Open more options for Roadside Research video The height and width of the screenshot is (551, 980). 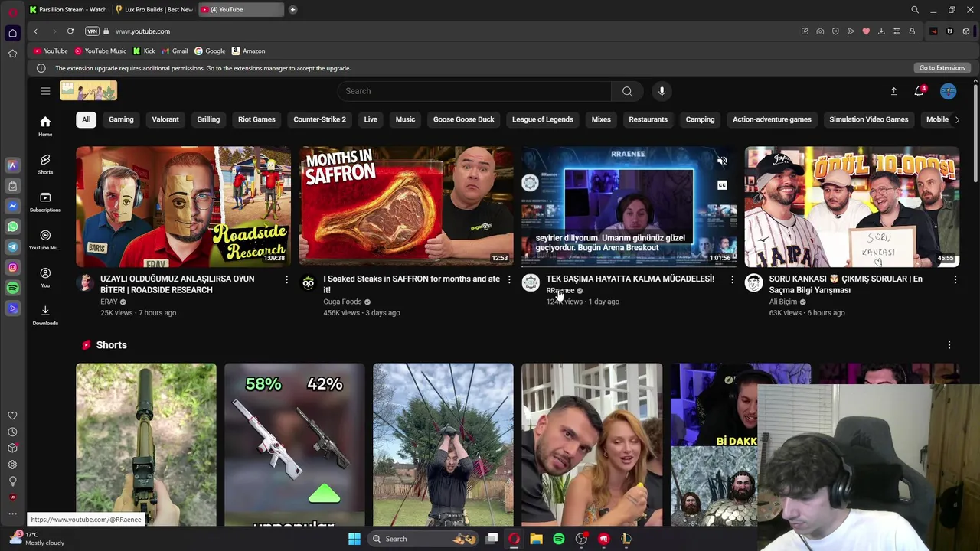pos(287,280)
